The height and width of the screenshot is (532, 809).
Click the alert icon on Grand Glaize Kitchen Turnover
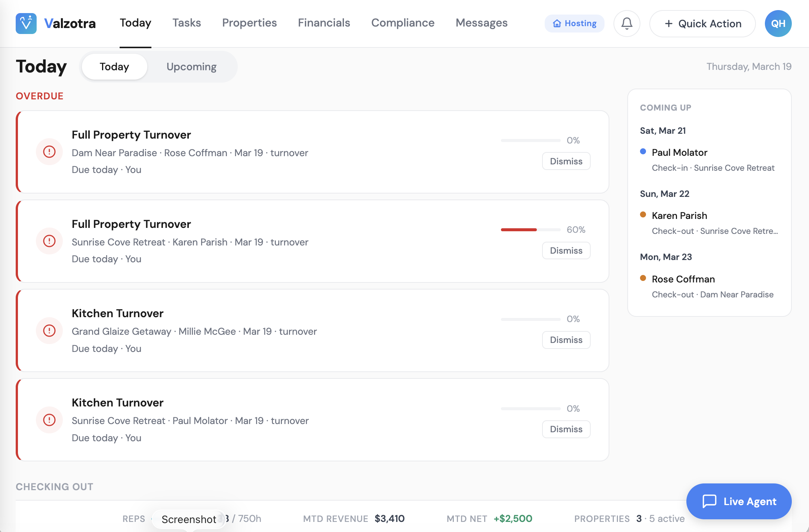49,331
